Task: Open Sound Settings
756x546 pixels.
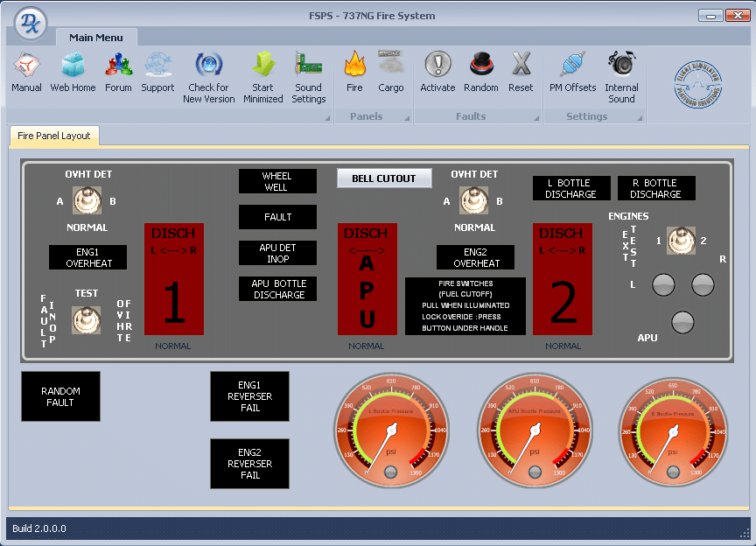Action: tap(308, 66)
